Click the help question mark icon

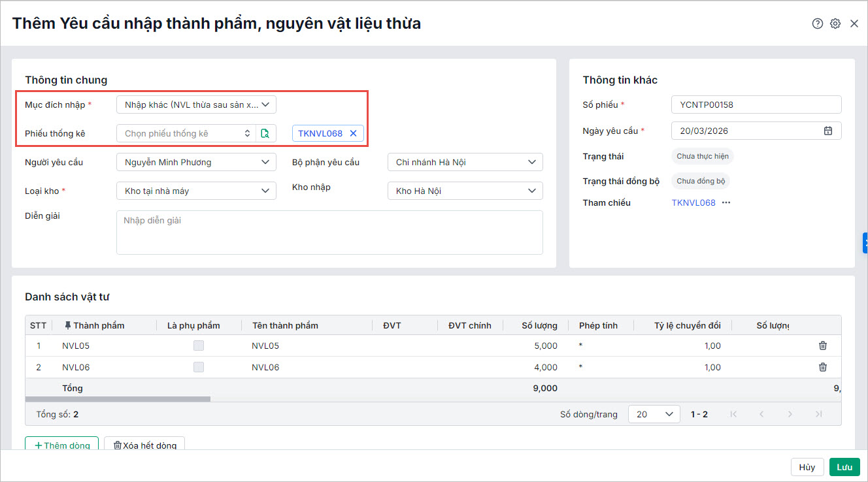click(817, 24)
